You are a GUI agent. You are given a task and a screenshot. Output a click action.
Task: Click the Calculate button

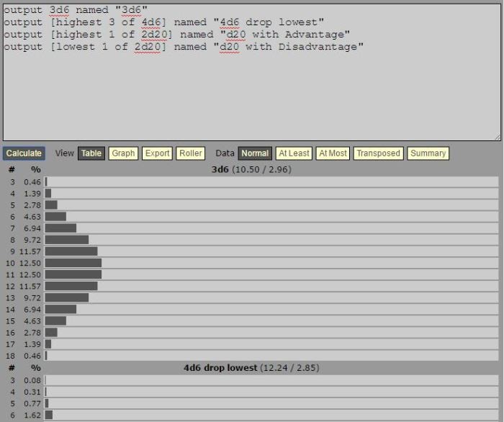[x=24, y=153]
